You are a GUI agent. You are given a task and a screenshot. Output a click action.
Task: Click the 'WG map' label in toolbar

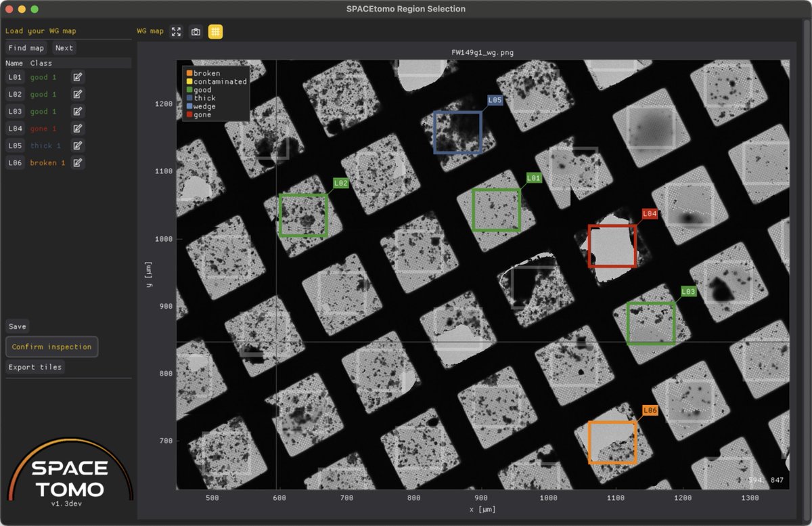click(x=150, y=31)
